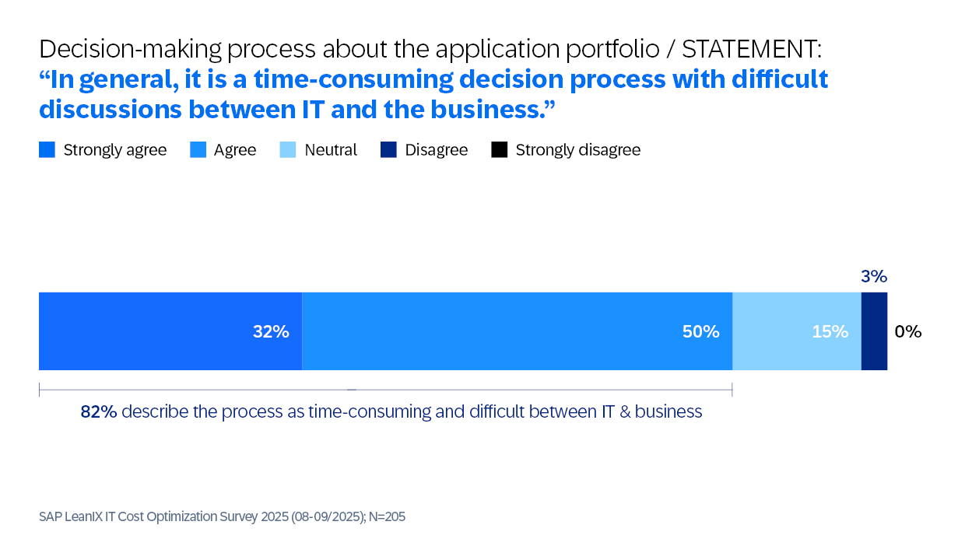This screenshot has width=965, height=560.
Task: Select the 'Neutral' legend label
Action: [331, 150]
